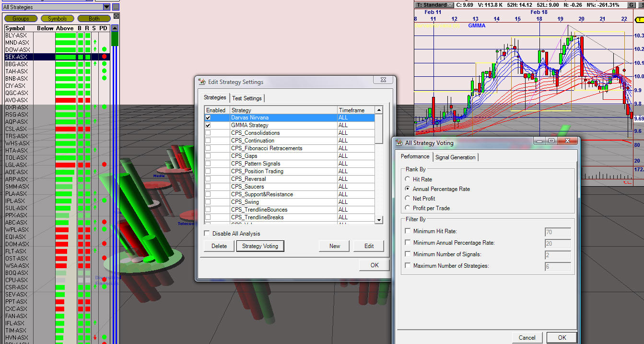Click the Maximum Number of Strategies value field
This screenshot has width=644, height=344.
[x=558, y=267]
